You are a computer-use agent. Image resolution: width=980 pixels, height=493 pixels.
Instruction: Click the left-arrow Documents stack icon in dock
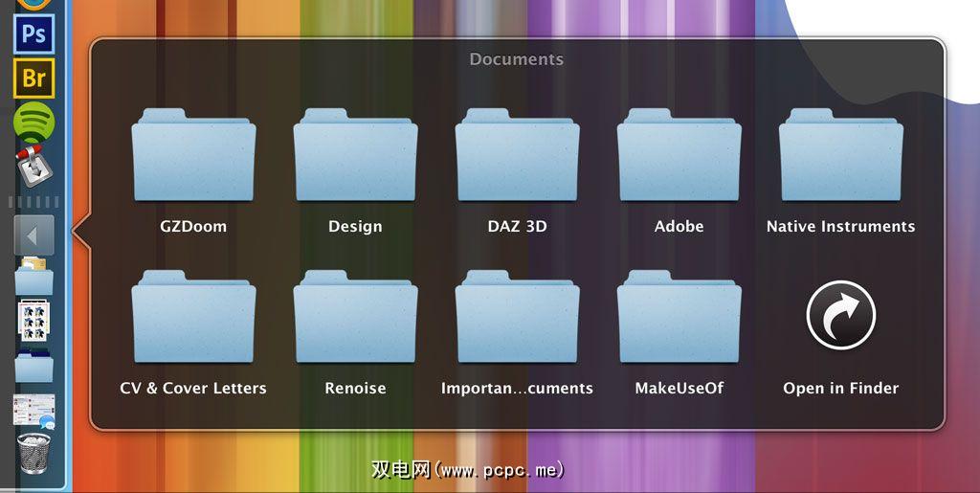[x=33, y=235]
